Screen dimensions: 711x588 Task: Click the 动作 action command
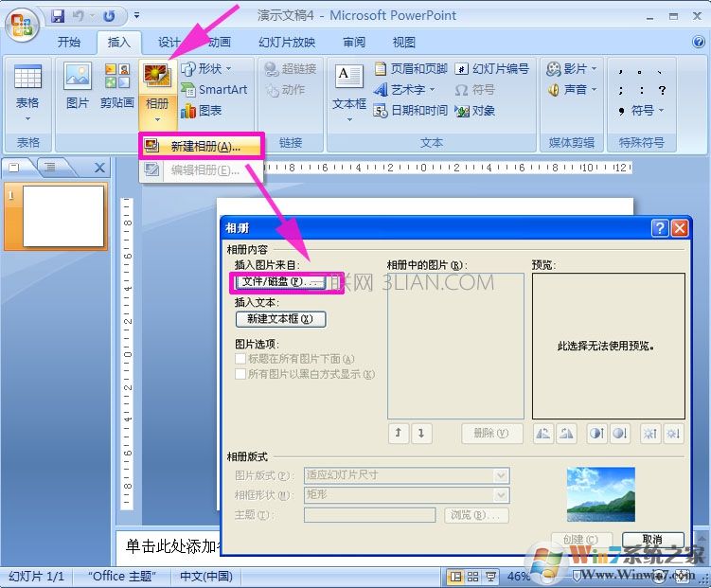pyautogui.click(x=285, y=90)
